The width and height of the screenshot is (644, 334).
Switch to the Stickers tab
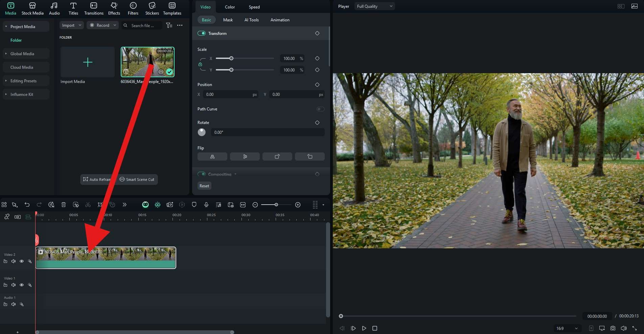click(152, 9)
